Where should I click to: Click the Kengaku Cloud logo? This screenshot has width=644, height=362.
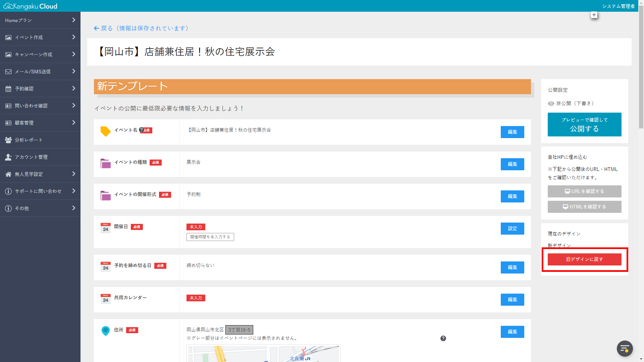pyautogui.click(x=30, y=6)
